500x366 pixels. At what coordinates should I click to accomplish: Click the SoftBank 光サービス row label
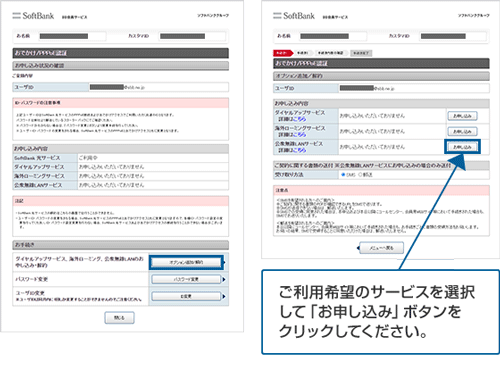(x=37, y=158)
